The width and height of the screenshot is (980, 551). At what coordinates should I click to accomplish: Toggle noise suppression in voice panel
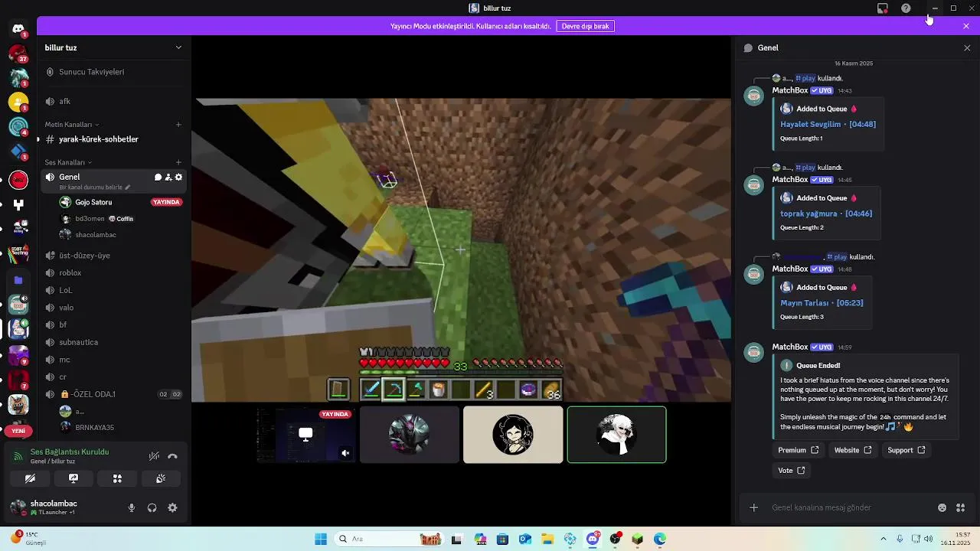tap(154, 456)
